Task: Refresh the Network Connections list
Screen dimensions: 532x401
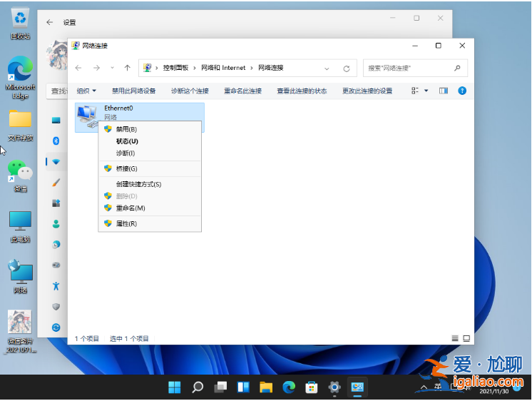Action: (347, 68)
